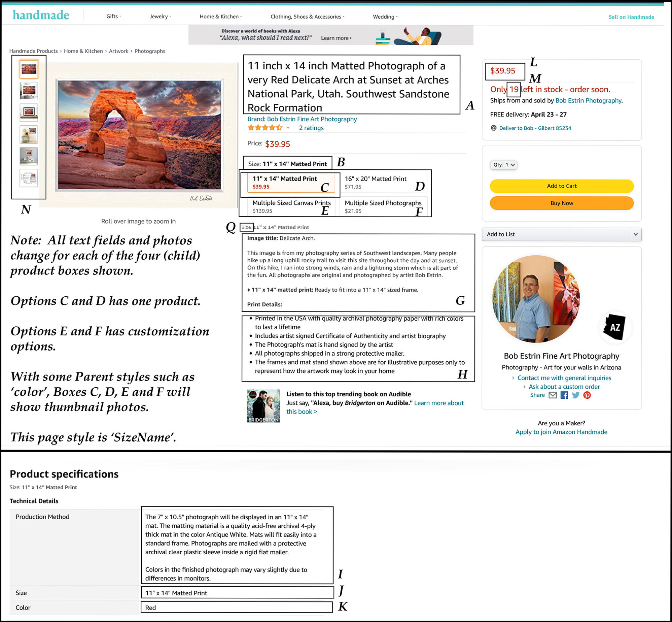
Task: Share on Facebook icon
Action: pos(564,395)
